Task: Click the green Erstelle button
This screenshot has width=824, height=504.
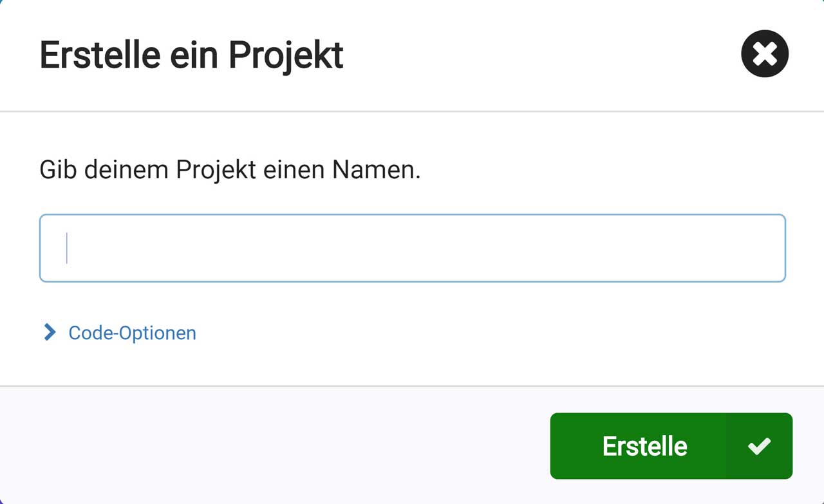Action: tap(671, 446)
